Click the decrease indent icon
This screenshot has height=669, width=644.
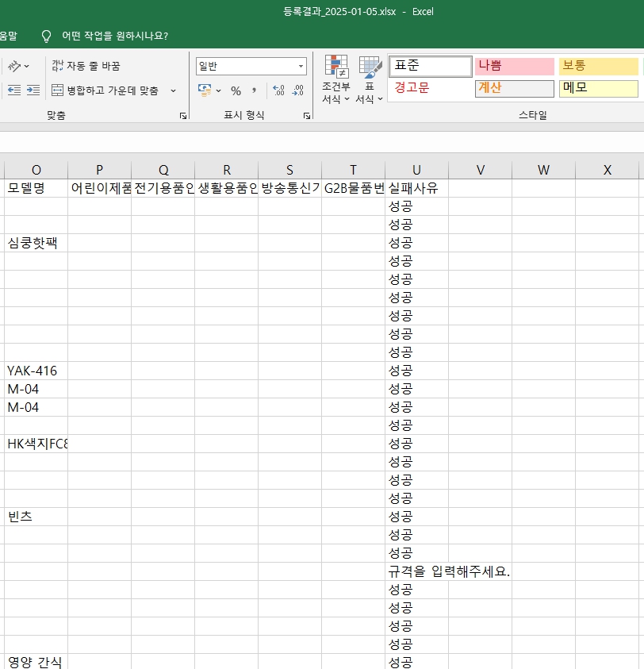tap(14, 90)
